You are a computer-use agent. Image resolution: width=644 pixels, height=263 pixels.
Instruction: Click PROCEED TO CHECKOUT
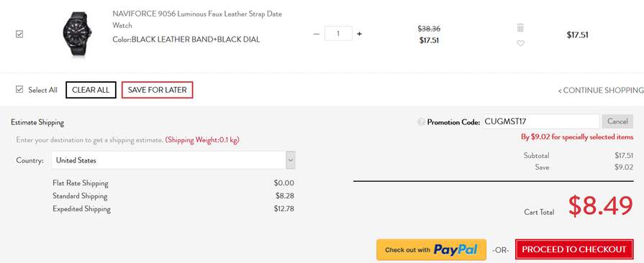(x=573, y=249)
